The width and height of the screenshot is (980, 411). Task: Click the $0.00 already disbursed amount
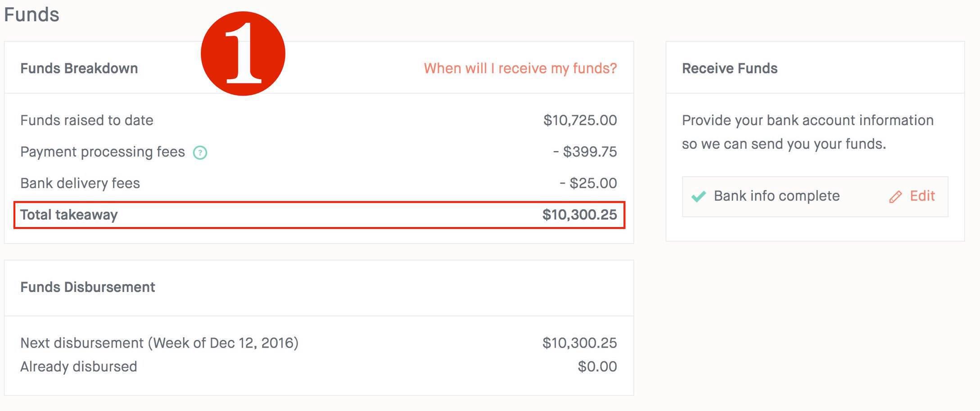pyautogui.click(x=597, y=366)
